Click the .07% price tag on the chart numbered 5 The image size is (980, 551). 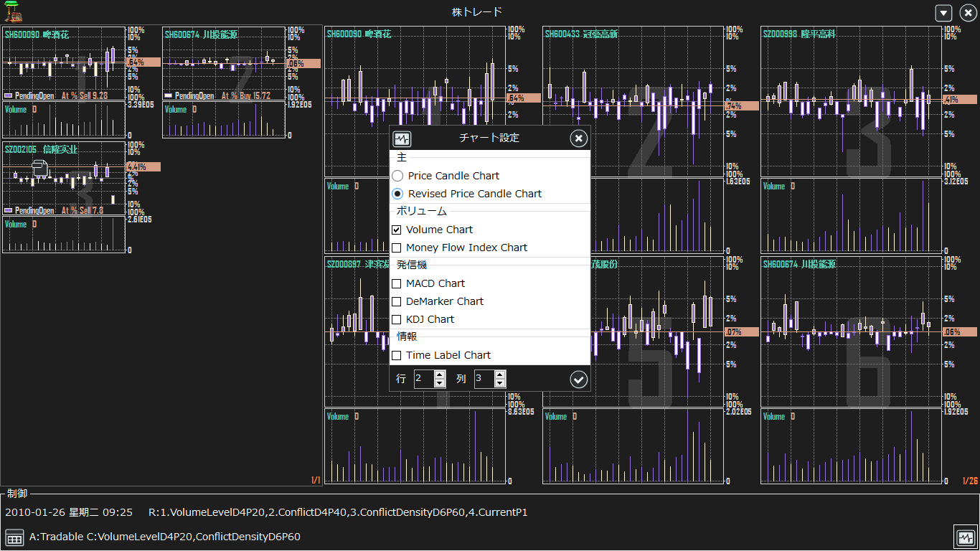click(x=741, y=332)
